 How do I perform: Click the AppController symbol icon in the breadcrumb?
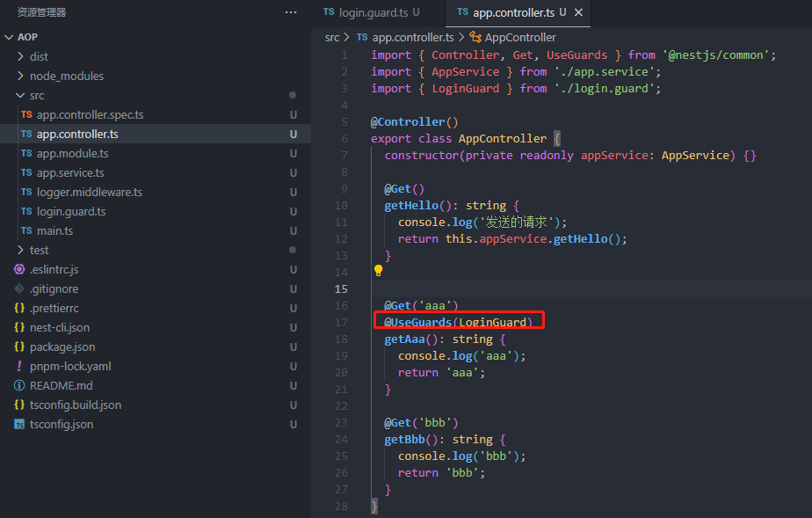(x=477, y=37)
